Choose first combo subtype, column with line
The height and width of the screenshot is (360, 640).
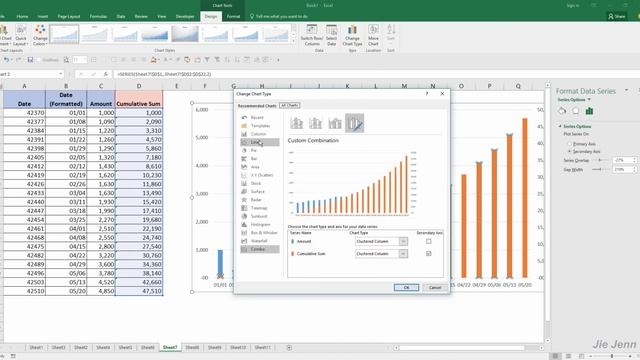tap(297, 123)
